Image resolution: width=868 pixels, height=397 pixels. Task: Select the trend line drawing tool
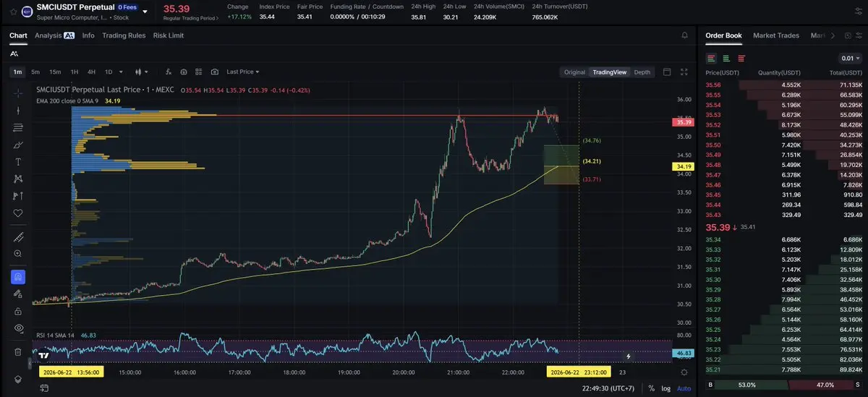pyautogui.click(x=18, y=111)
